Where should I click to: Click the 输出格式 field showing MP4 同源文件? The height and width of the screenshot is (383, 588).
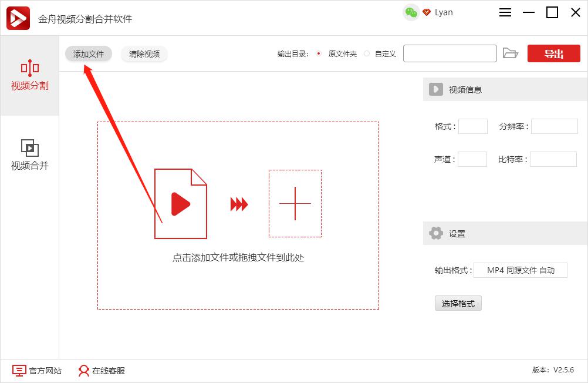pos(521,270)
